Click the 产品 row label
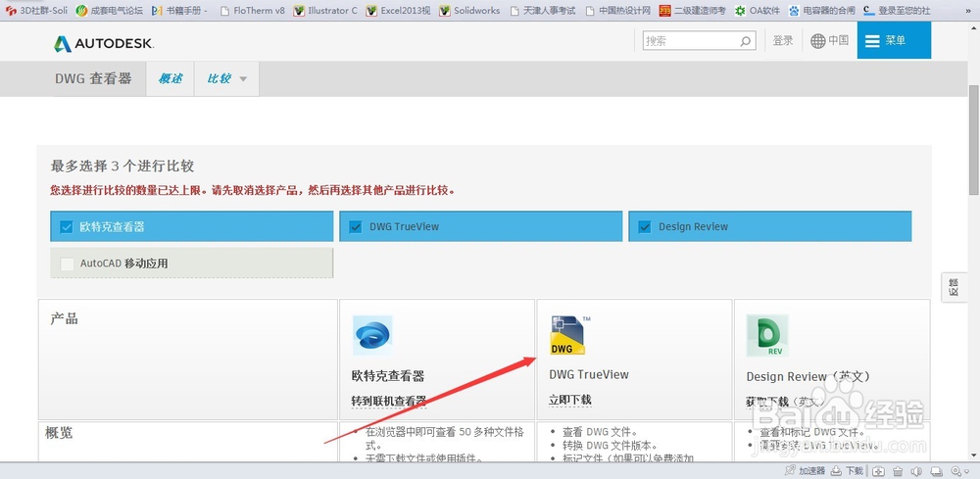This screenshot has height=479, width=980. (x=64, y=318)
